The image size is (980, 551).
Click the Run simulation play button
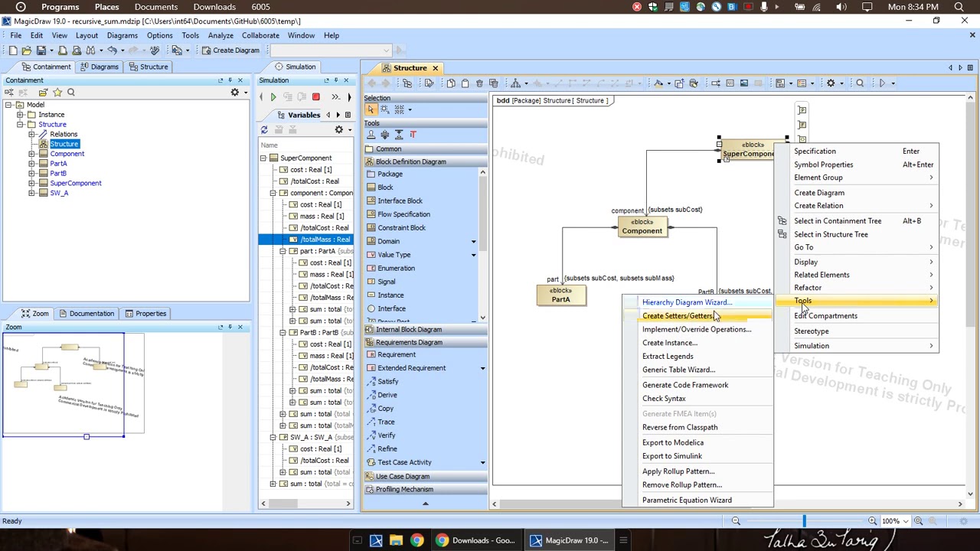[273, 97]
